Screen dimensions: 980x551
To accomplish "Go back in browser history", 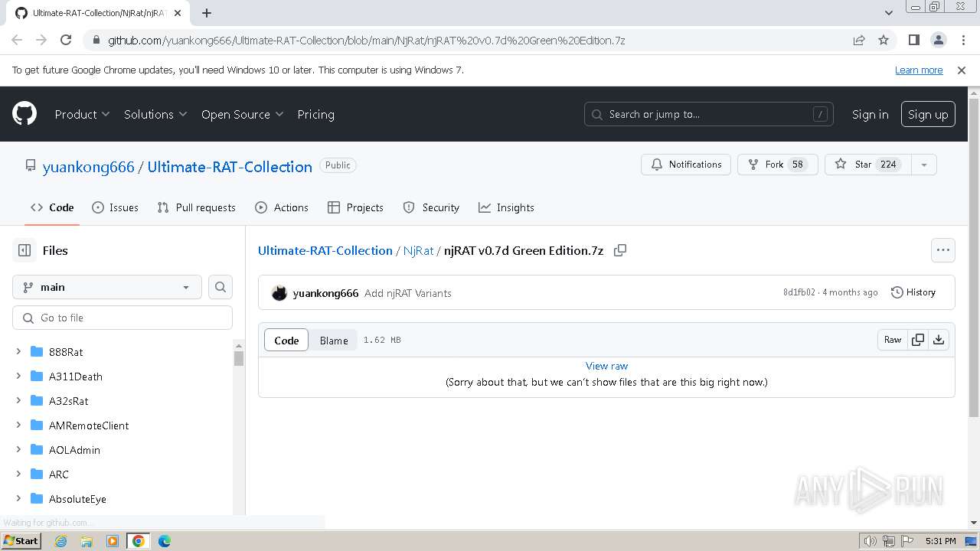I will tap(17, 40).
